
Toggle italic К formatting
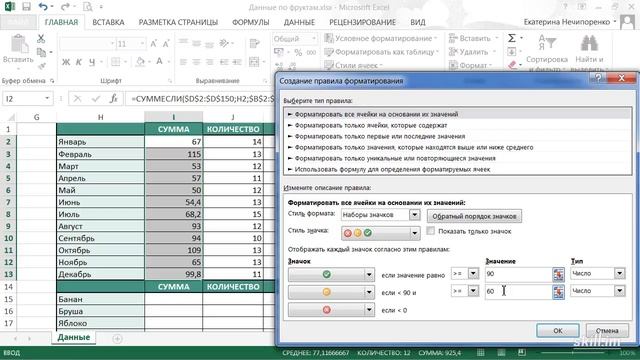79,62
